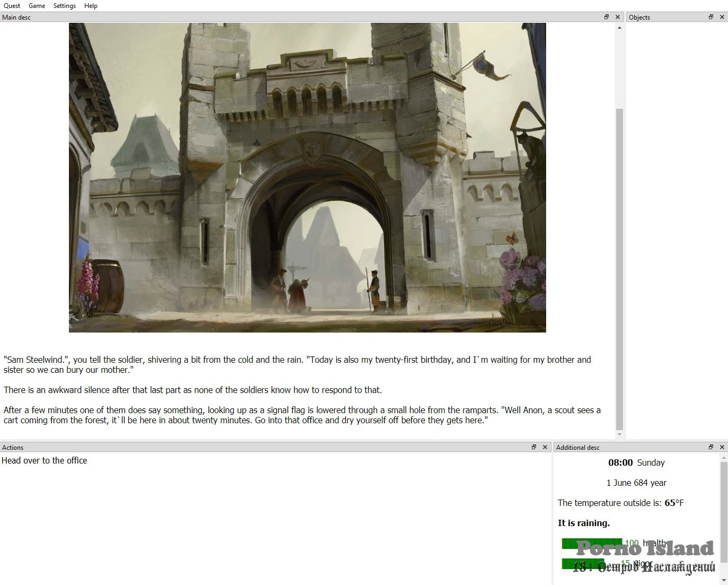The height and width of the screenshot is (585, 728).
Task: Open the Quest menu
Action: 12,6
